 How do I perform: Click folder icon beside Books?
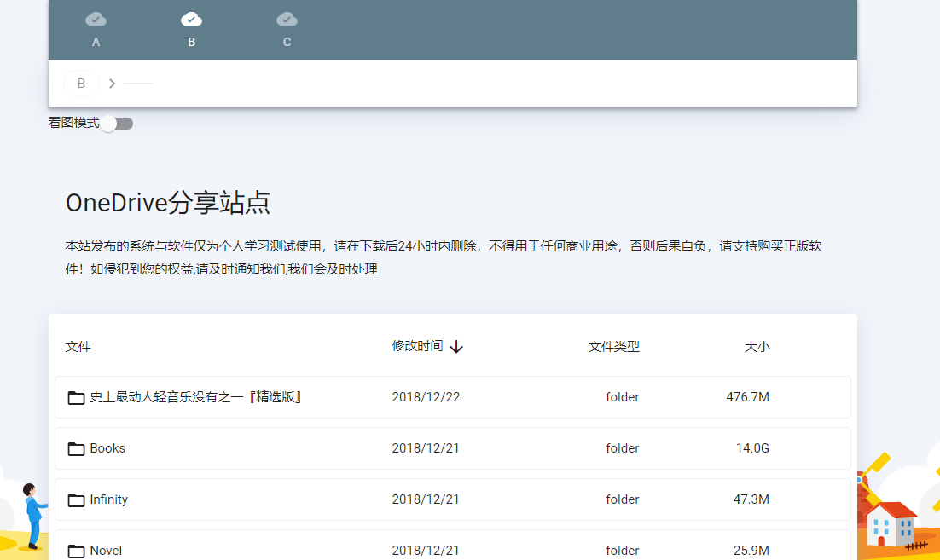click(76, 448)
